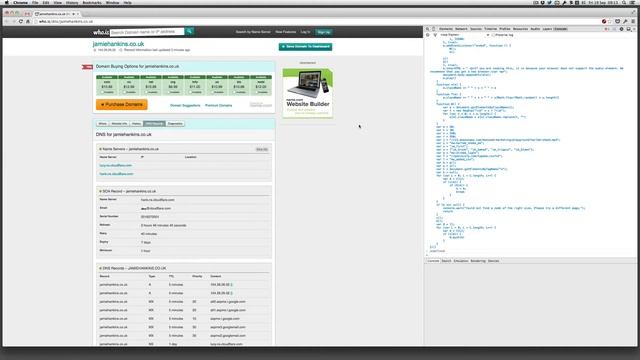Screen dimensions: 640x360
Task: Open the History menu in the menu bar
Action: click(72, 2)
